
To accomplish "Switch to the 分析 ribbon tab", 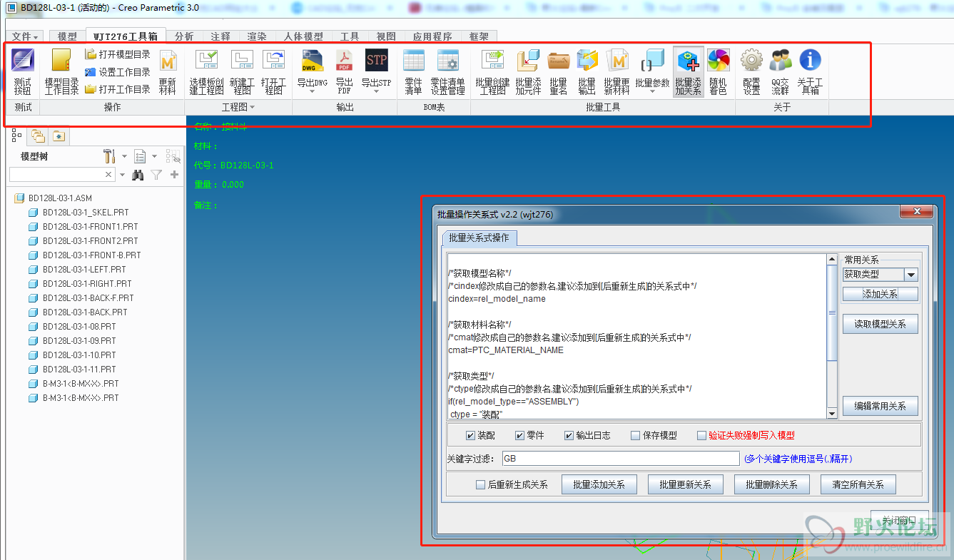I will pyautogui.click(x=184, y=36).
